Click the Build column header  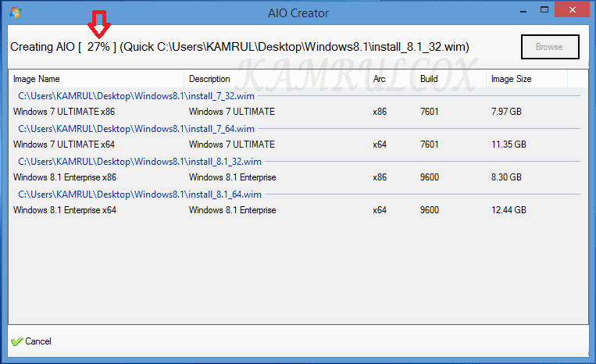click(x=451, y=79)
